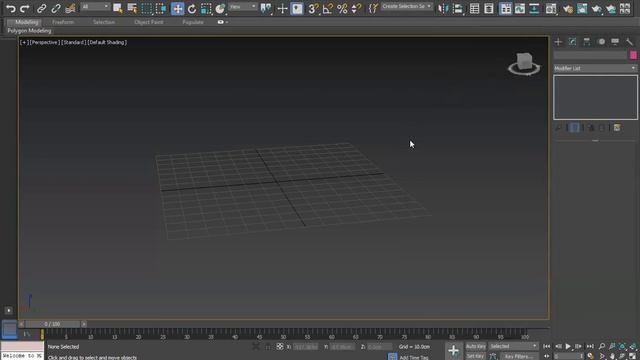Open the Modify command panel tab

[572, 42]
